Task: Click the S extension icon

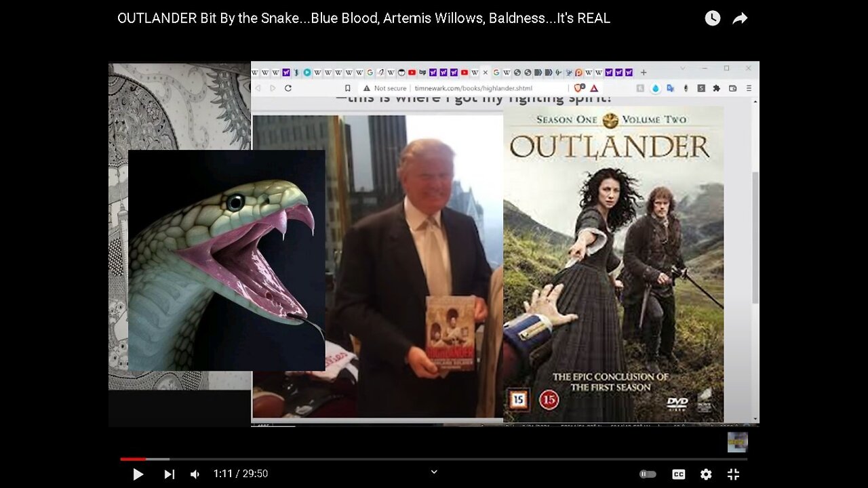Action: pyautogui.click(x=701, y=88)
